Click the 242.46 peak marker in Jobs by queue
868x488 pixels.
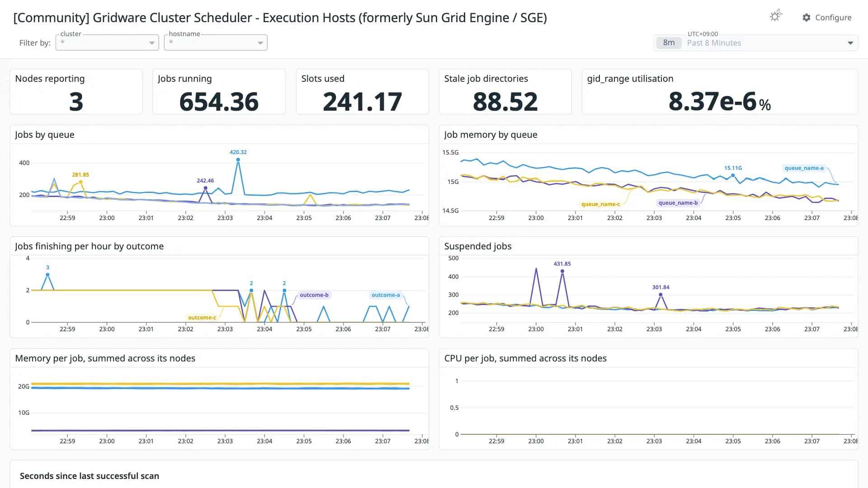click(x=205, y=188)
